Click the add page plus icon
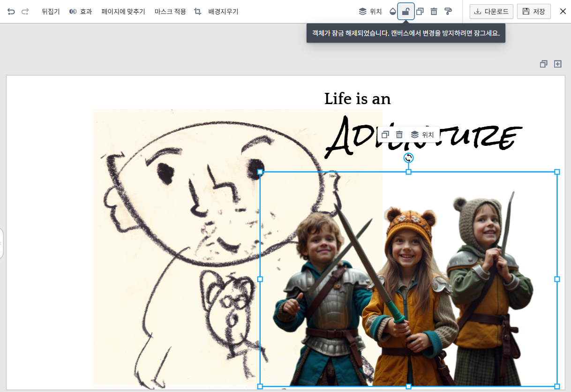 click(558, 64)
